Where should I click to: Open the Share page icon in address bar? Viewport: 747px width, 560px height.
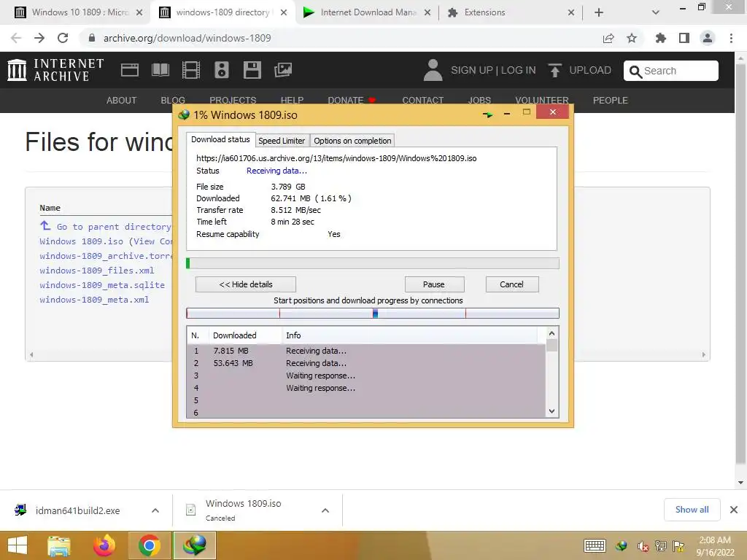pos(608,38)
